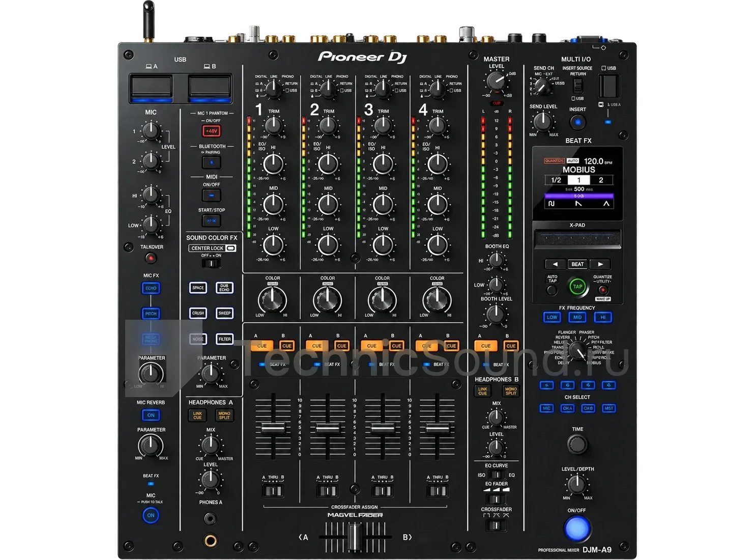
Task: Select the SPACE Sound Color FX button
Action: click(198, 288)
